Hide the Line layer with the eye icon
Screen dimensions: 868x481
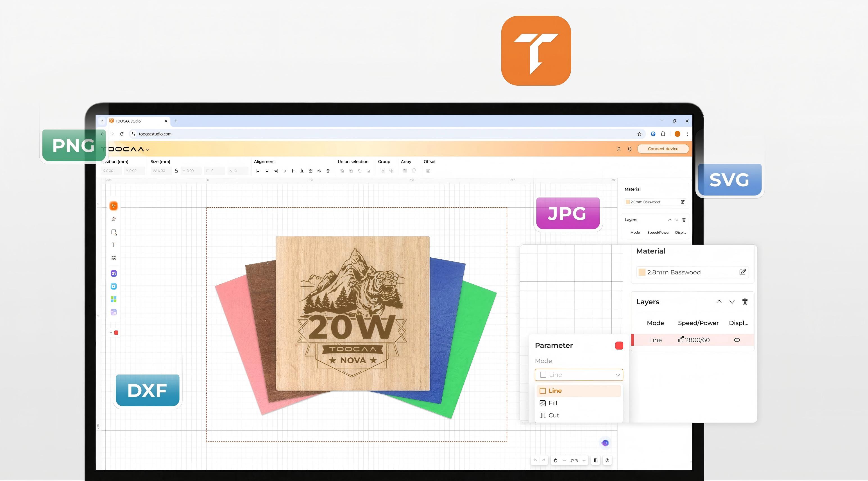737,340
